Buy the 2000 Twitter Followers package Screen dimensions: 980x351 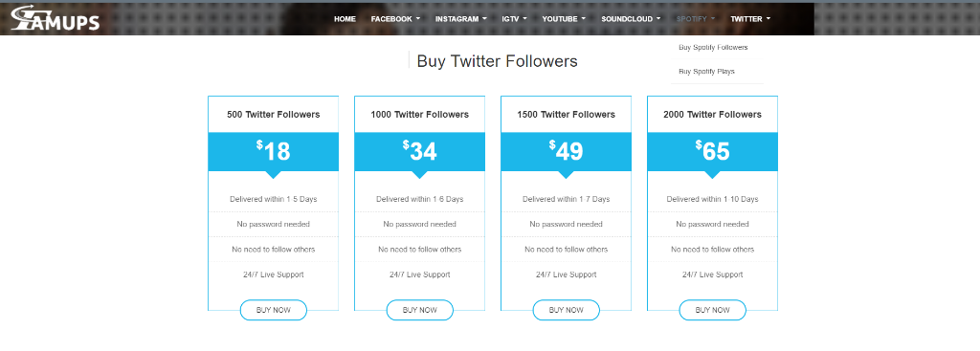point(712,310)
